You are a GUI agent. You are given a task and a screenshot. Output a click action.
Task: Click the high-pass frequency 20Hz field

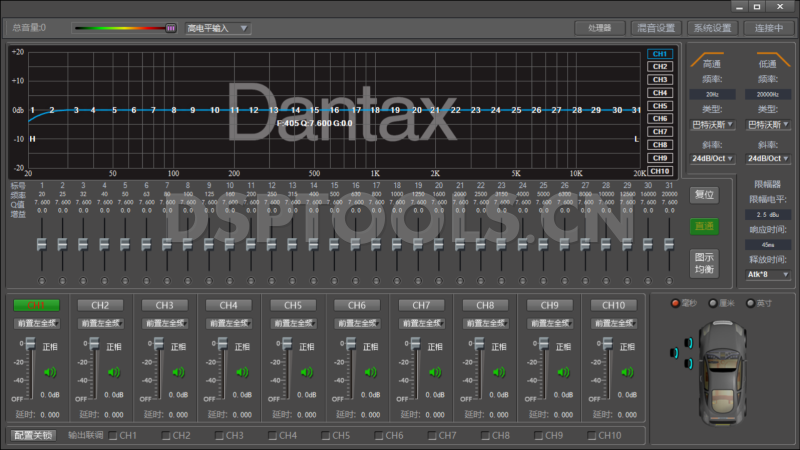pos(712,94)
